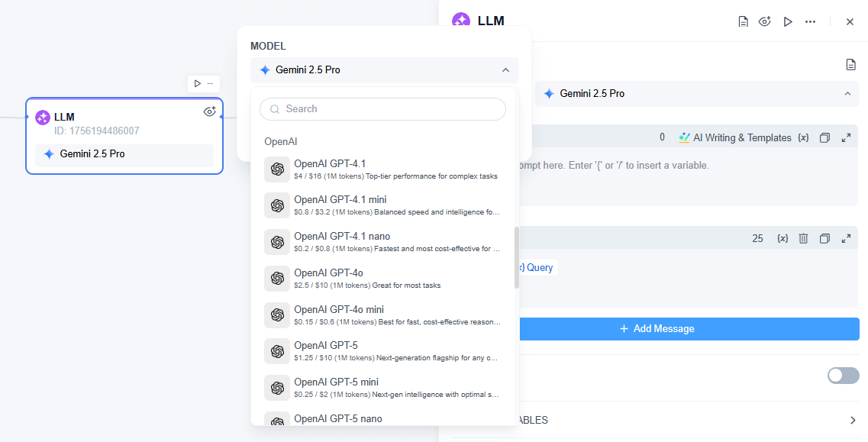Click the document icon below the panel header
Viewport: 868px width, 442px height.
(x=851, y=65)
